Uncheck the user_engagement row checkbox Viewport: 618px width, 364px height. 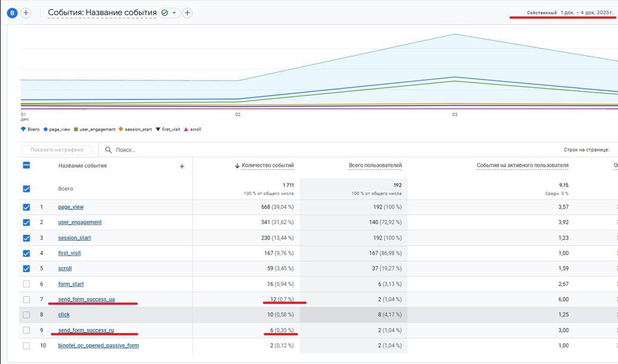tap(26, 222)
